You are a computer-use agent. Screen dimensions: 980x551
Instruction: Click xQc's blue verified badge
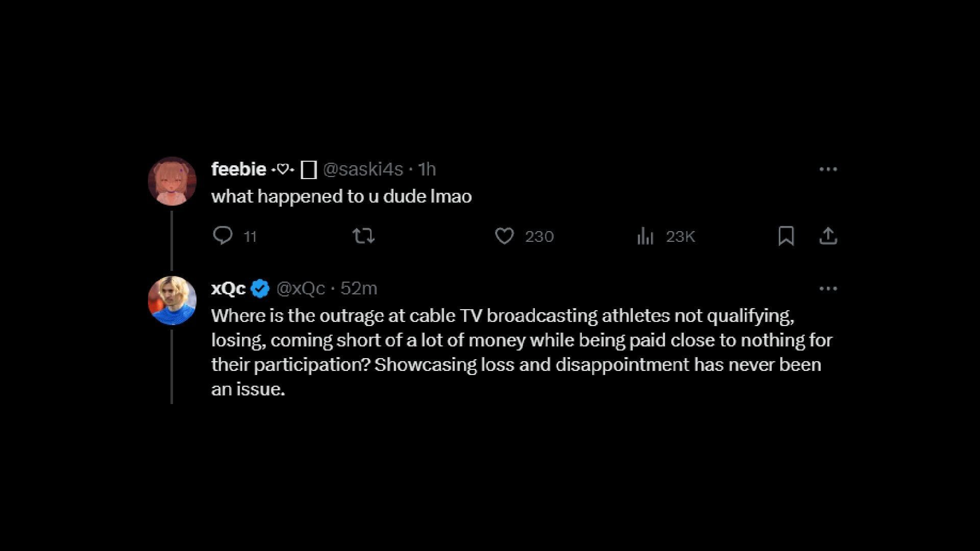[x=260, y=289]
